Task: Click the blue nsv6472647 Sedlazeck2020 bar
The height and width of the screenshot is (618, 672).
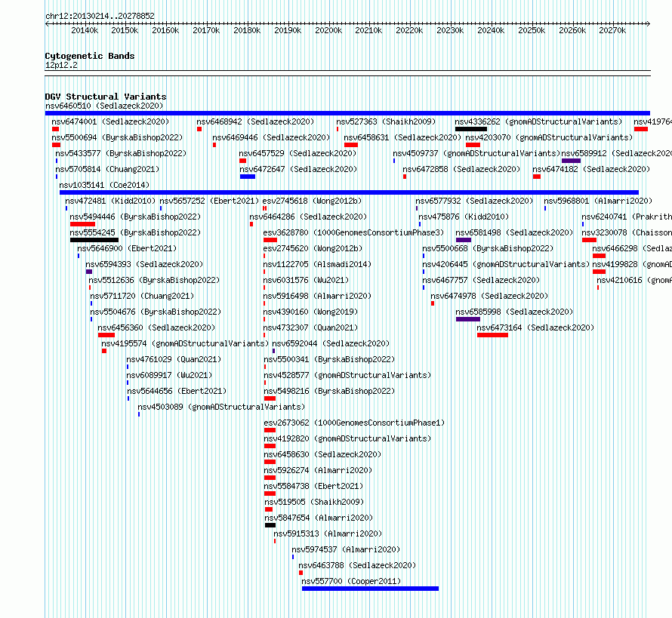Action: [x=248, y=177]
